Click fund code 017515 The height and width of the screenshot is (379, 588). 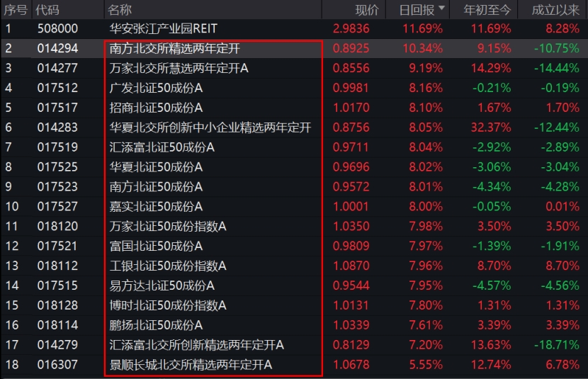pyautogui.click(x=58, y=286)
